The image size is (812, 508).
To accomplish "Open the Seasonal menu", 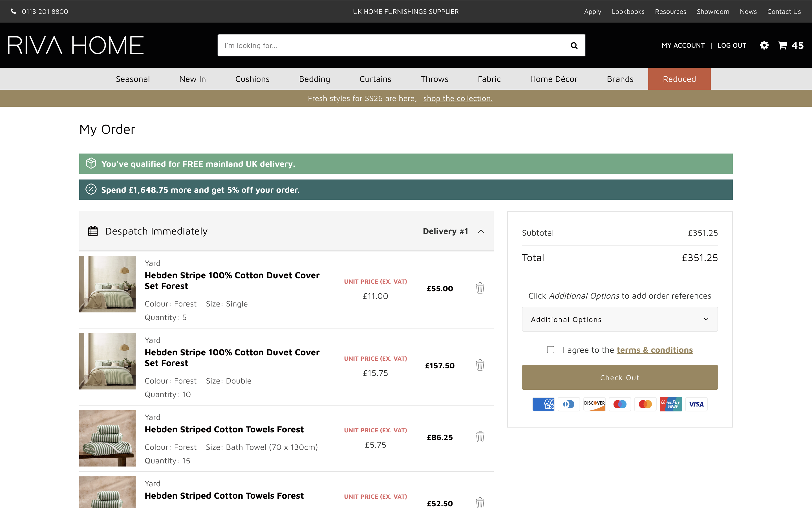I will coord(133,79).
